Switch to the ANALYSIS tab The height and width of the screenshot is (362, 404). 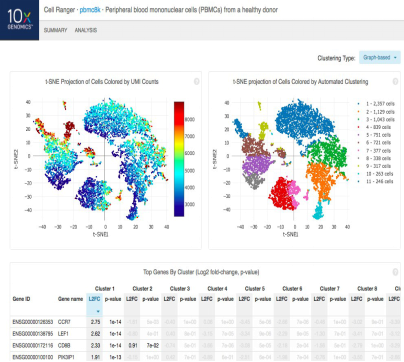[86, 30]
